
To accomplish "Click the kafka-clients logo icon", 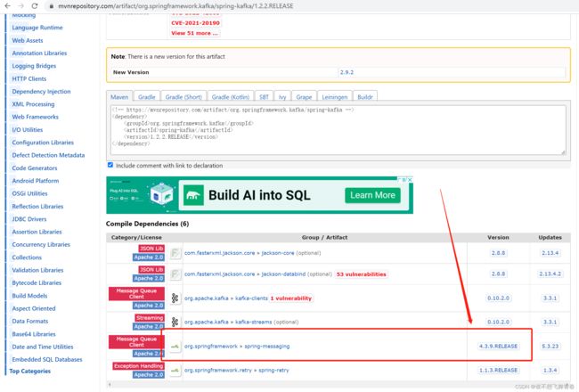I will click(x=175, y=298).
